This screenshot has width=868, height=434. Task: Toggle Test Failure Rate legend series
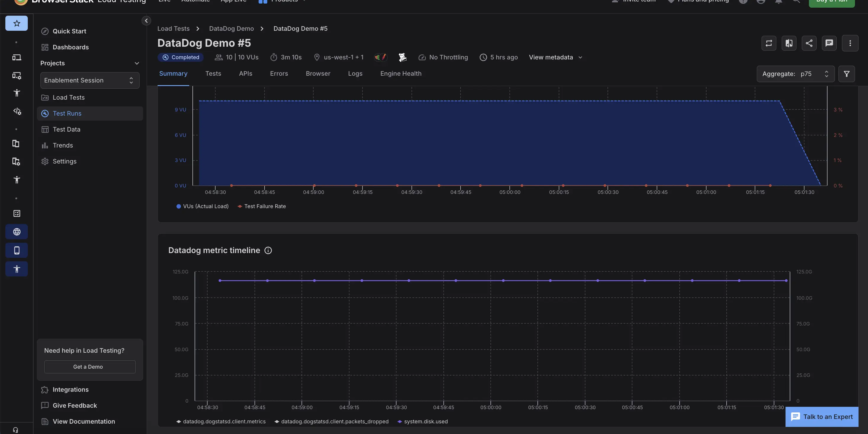click(261, 206)
